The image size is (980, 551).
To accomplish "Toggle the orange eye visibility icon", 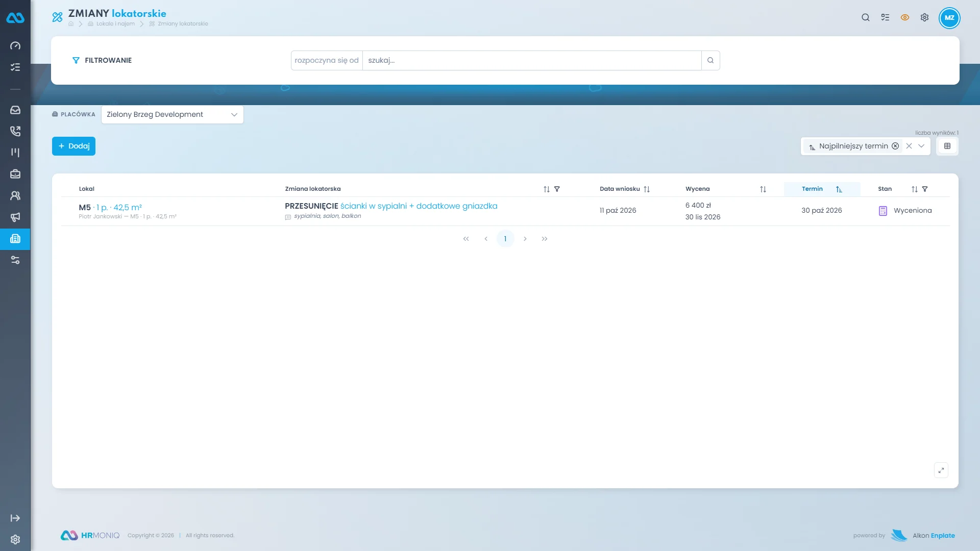I will pos(905,17).
